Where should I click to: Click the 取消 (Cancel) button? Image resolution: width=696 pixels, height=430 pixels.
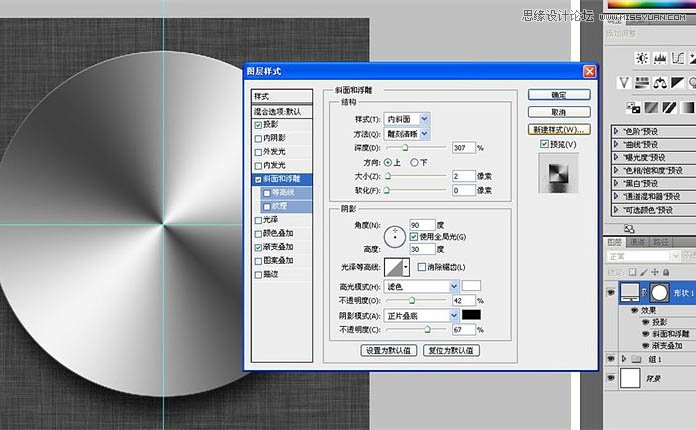click(559, 112)
